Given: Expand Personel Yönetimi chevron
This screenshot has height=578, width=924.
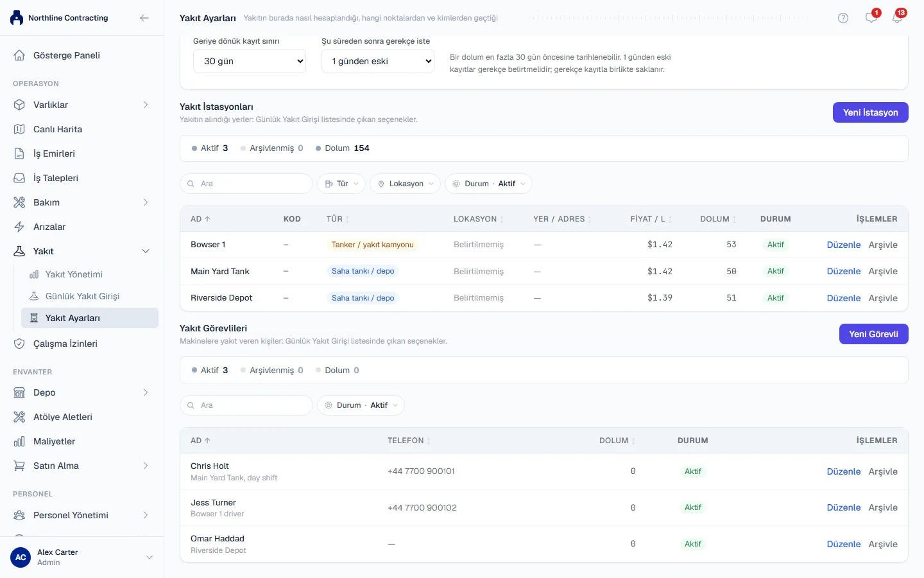Looking at the screenshot, I should click(146, 515).
